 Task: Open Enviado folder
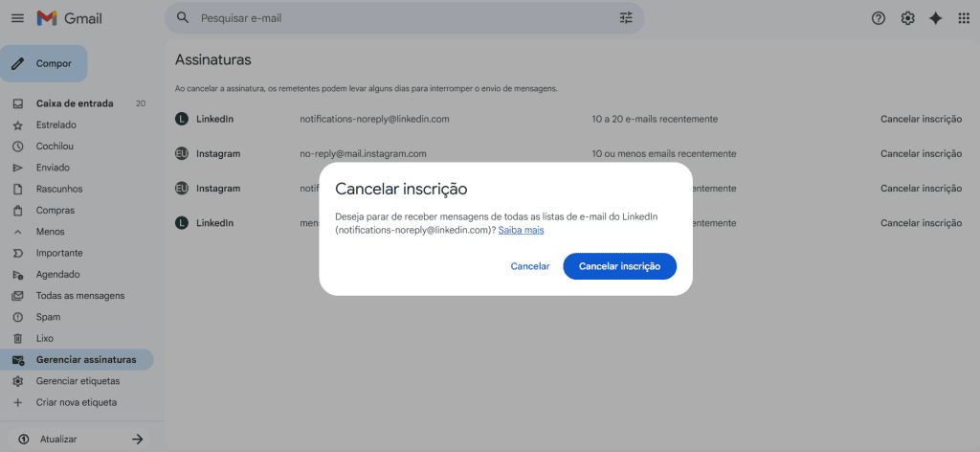tap(54, 168)
